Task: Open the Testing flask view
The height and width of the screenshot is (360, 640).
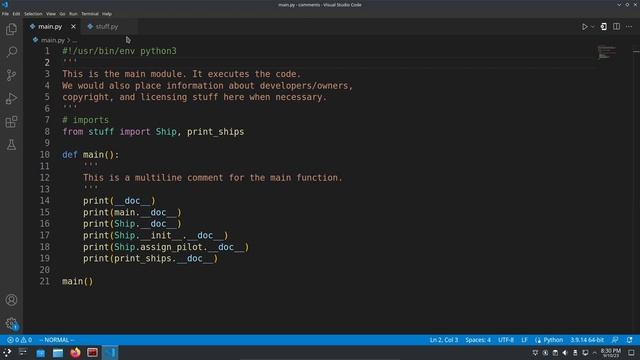Action: click(11, 144)
